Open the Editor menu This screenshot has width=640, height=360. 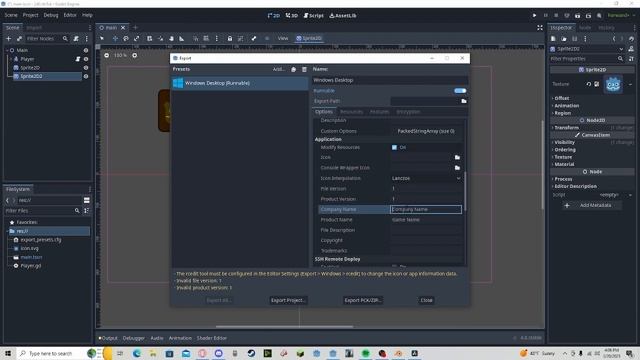70,15
